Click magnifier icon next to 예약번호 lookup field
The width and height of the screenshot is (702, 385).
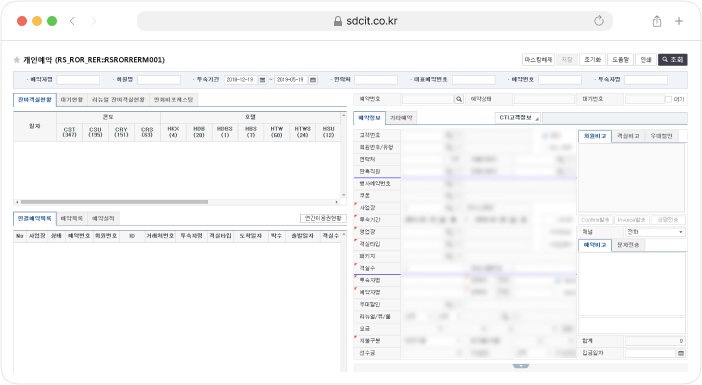pos(458,99)
